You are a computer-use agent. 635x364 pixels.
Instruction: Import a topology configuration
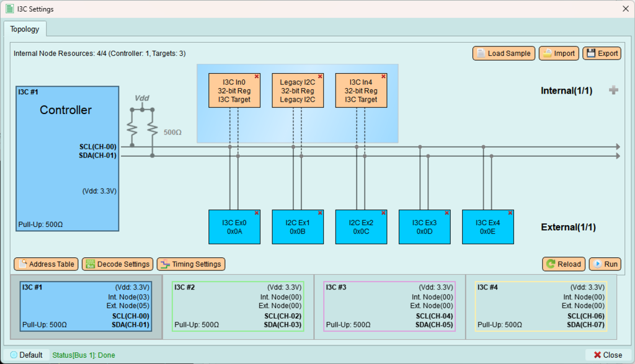click(559, 53)
